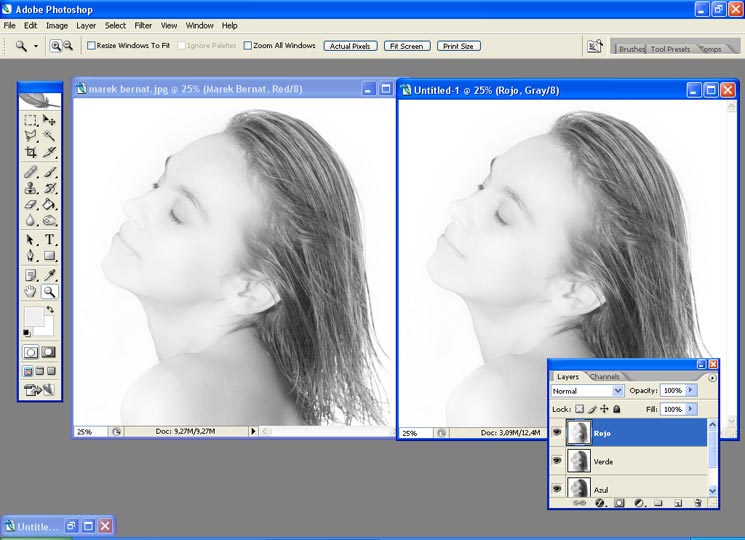Enable Resize Windows To Fit checkbox

click(91, 46)
